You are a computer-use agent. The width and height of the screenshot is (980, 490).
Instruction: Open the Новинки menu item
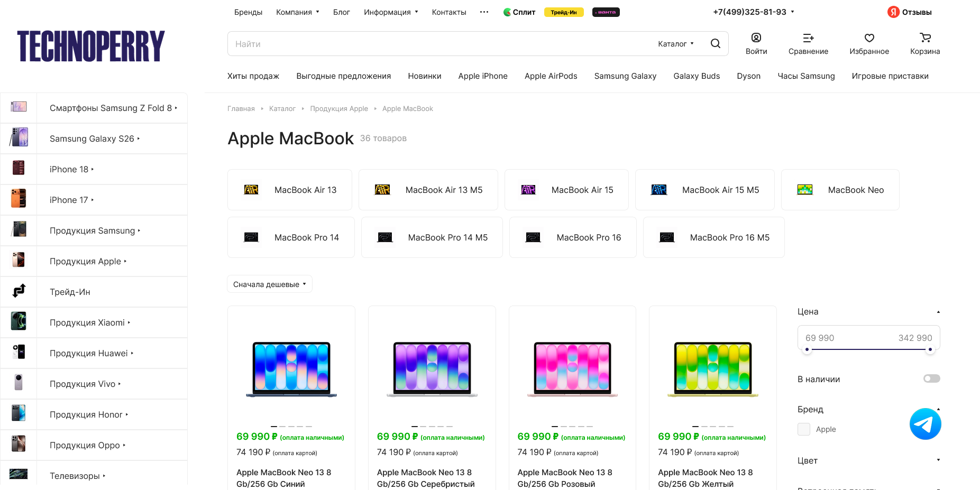pos(425,76)
